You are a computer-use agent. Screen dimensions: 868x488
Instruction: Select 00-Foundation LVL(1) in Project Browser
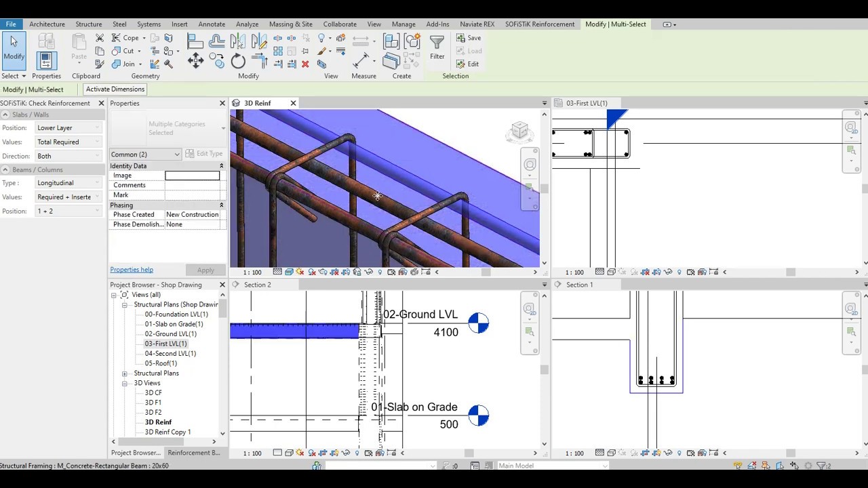[176, 314]
